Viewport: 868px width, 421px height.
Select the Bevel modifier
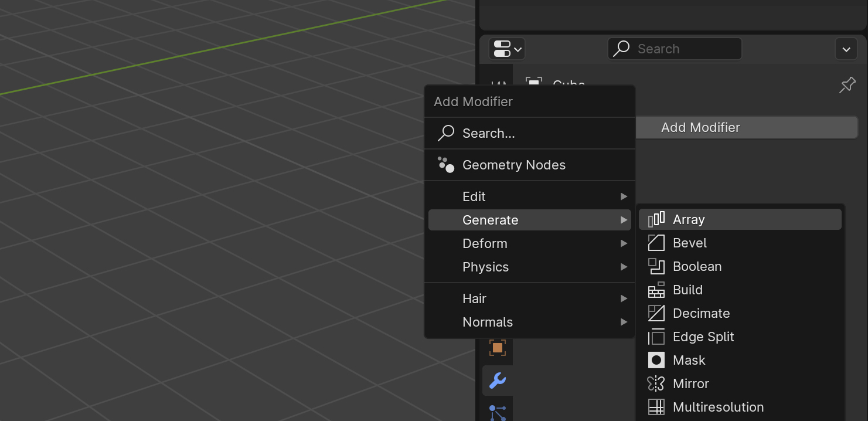(740, 243)
